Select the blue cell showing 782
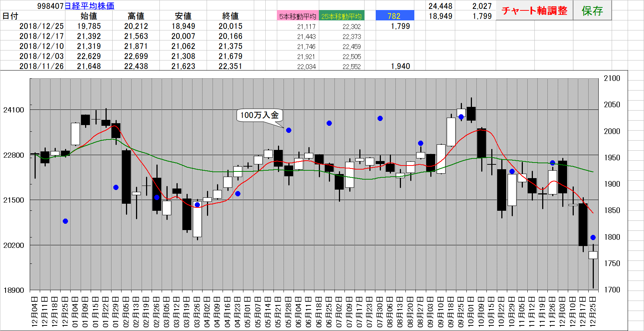 (x=395, y=16)
